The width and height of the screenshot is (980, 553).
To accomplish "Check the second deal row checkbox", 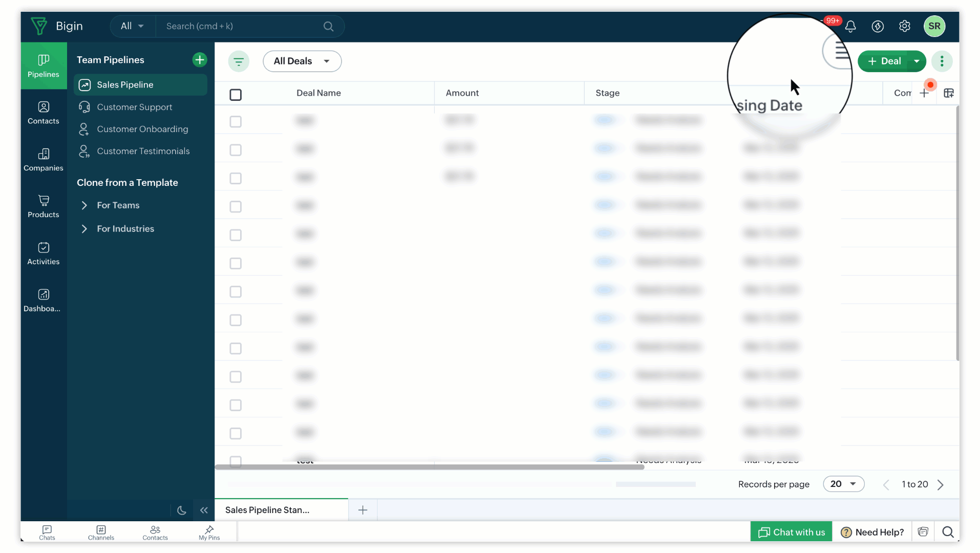I will click(x=236, y=150).
